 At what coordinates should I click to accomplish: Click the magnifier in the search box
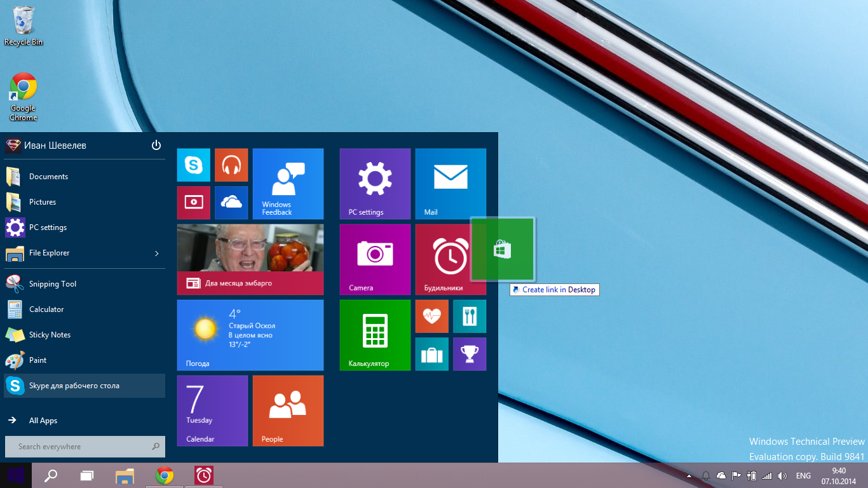pyautogui.click(x=156, y=447)
